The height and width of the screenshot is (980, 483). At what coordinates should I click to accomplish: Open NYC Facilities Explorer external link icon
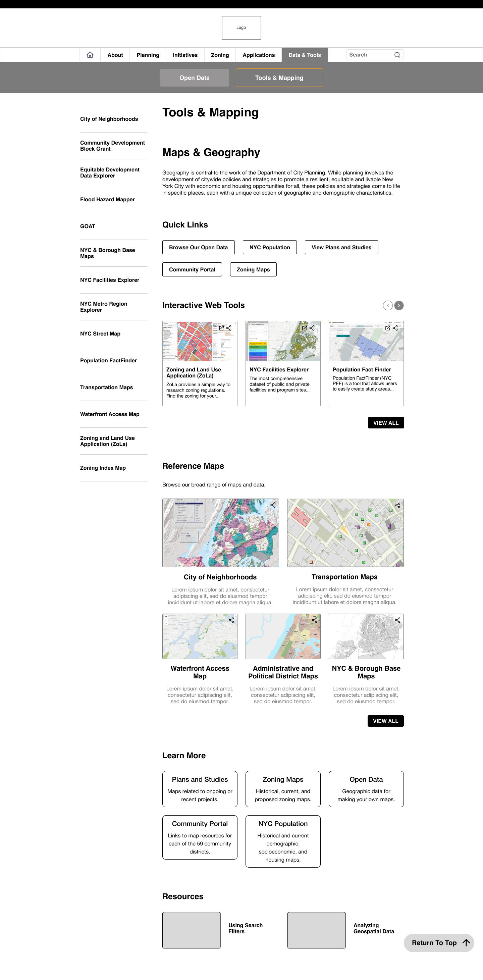pos(304,327)
